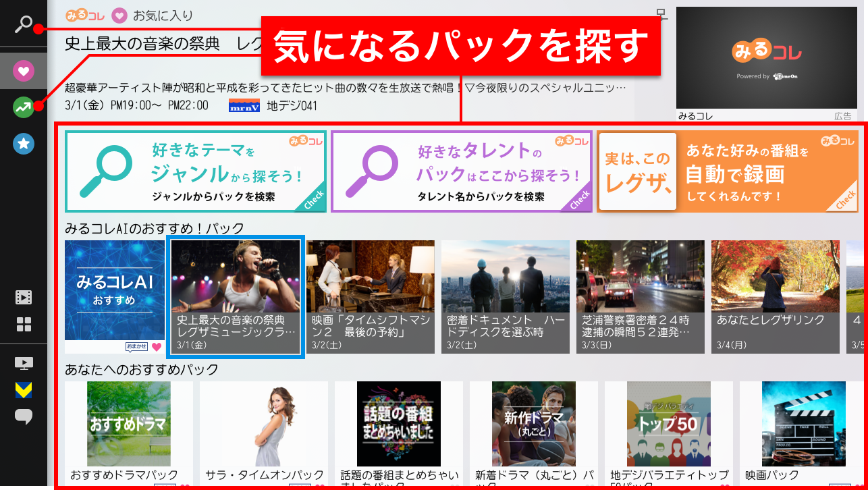Image resolution: width=868 pixels, height=490 pixels.
Task: Select the pink heart favorites icon
Action: point(24,71)
